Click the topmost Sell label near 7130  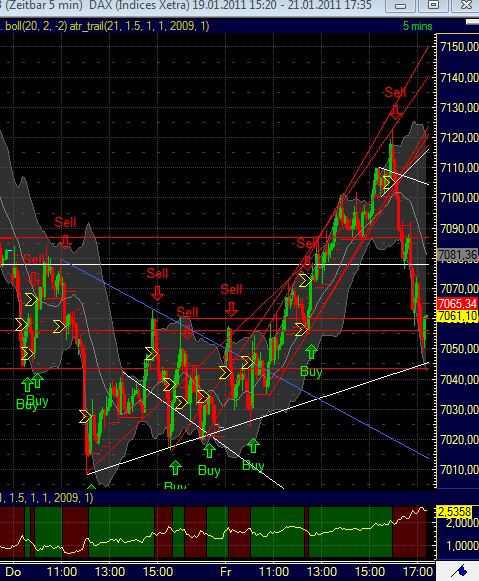(395, 92)
